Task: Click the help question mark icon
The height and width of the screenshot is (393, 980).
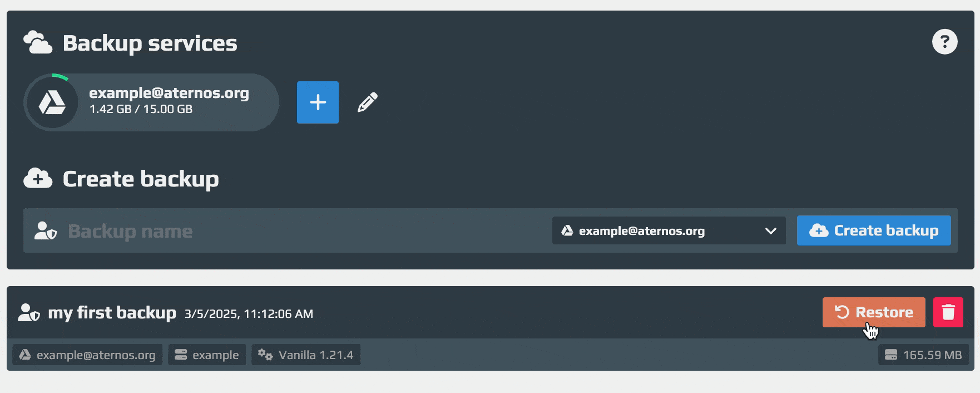Action: 944,42
